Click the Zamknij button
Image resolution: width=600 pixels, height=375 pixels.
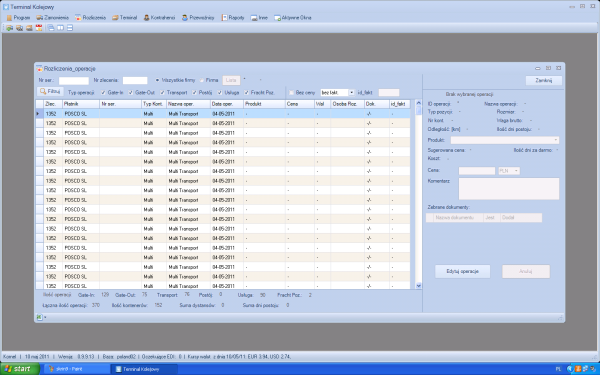coord(544,80)
